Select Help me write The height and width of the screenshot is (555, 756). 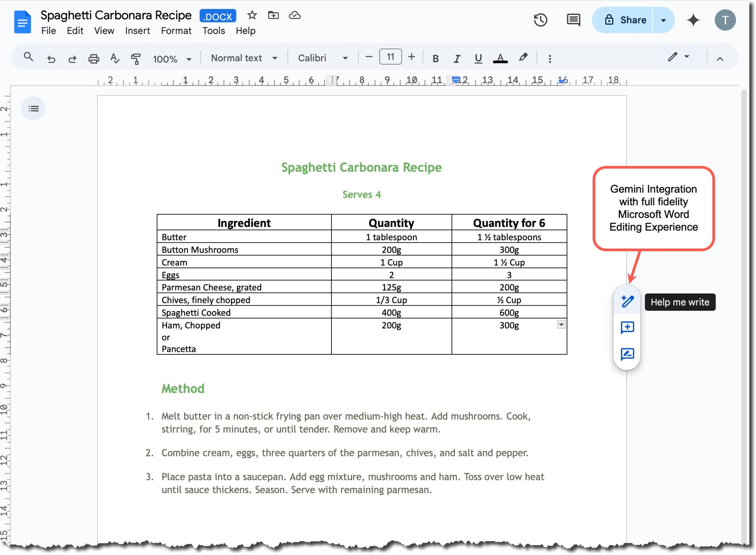627,302
